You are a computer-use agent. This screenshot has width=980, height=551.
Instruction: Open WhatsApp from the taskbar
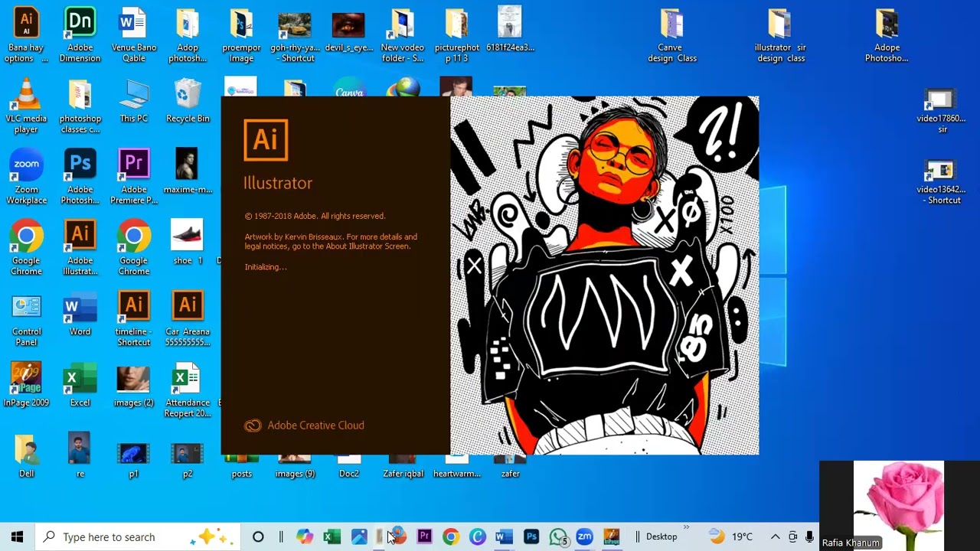click(558, 536)
